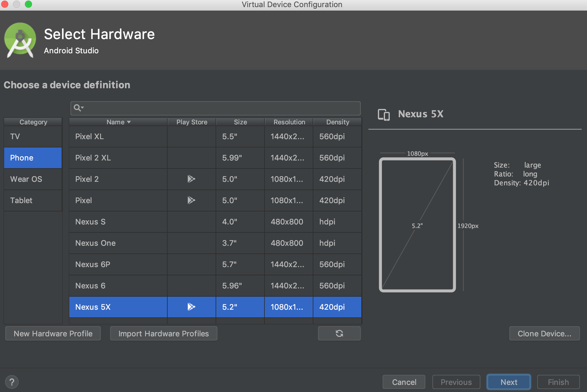Click the Play Store icon in Nexus 5X row
The image size is (587, 392).
191,307
